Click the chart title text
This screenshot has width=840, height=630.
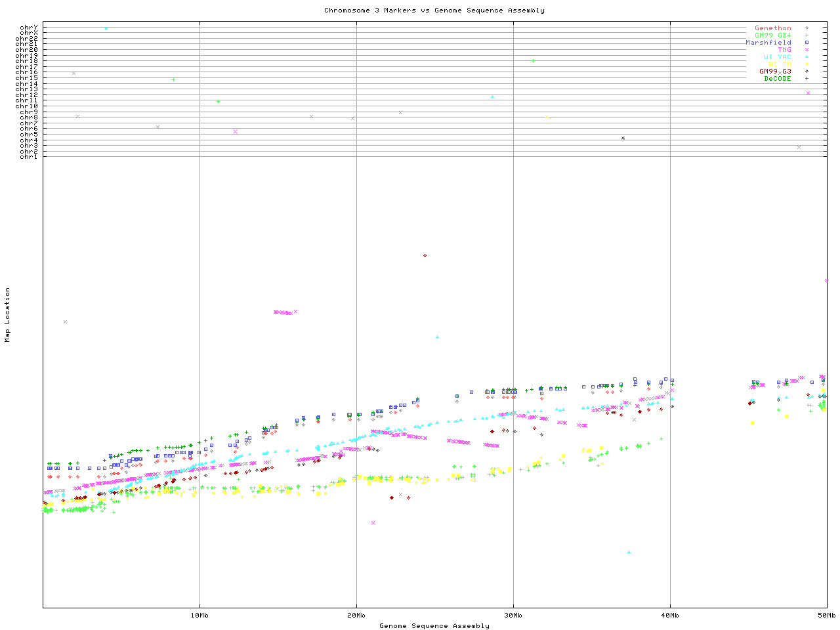(x=434, y=10)
